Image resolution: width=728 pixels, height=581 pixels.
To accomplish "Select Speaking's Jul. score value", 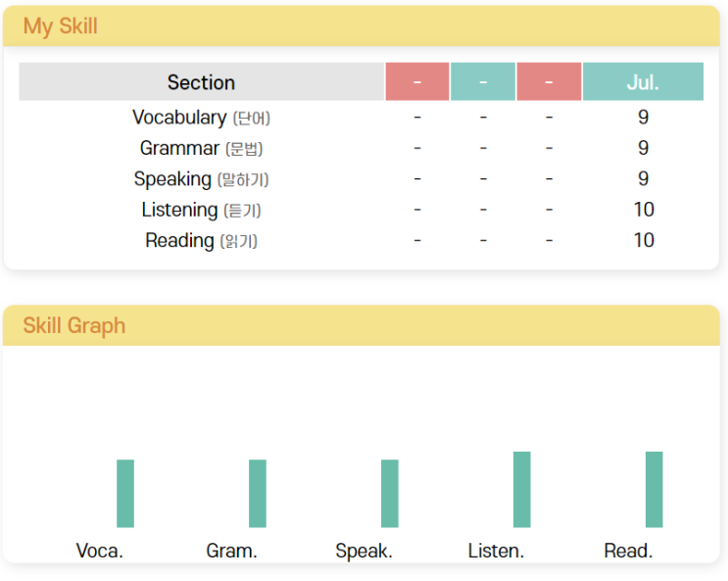I will (x=643, y=179).
